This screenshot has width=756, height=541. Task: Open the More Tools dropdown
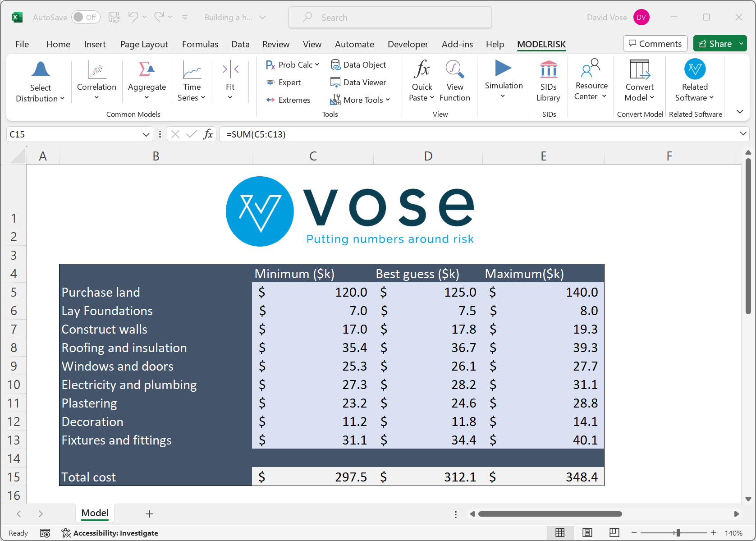[360, 100]
